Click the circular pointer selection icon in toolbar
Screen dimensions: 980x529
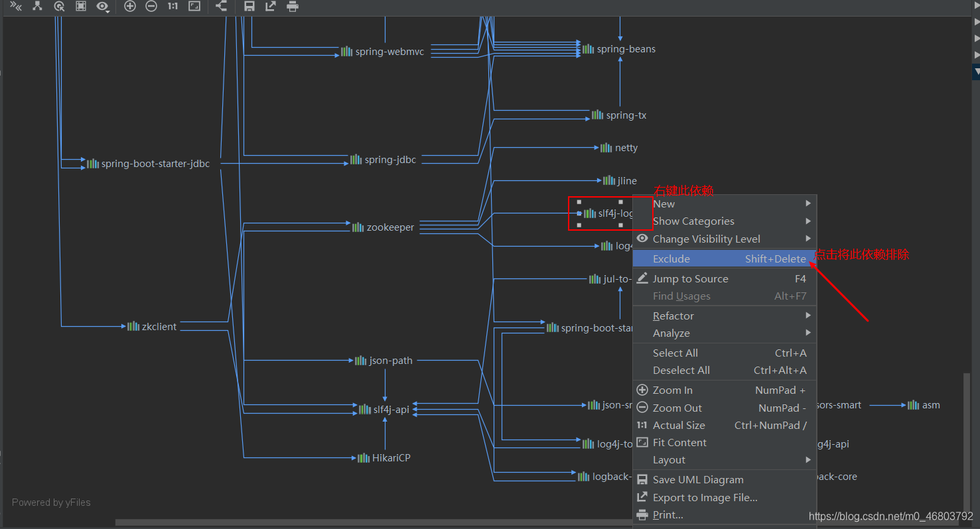pos(59,7)
